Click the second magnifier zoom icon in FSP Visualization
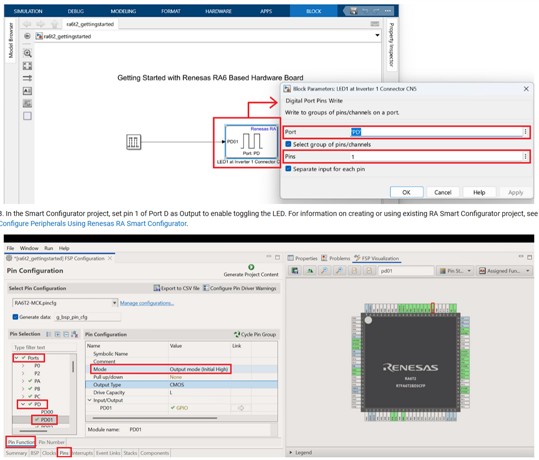Screen dimensions: 539x460 tap(339, 271)
